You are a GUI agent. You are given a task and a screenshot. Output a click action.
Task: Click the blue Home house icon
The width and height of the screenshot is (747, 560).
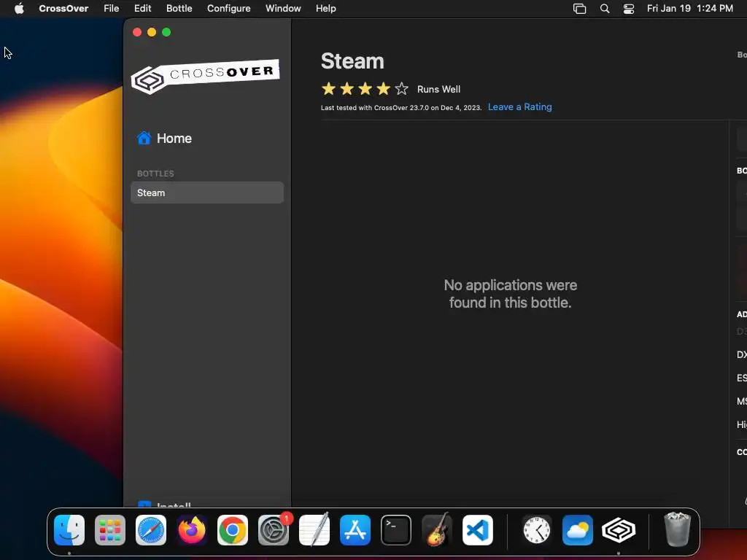(x=144, y=138)
